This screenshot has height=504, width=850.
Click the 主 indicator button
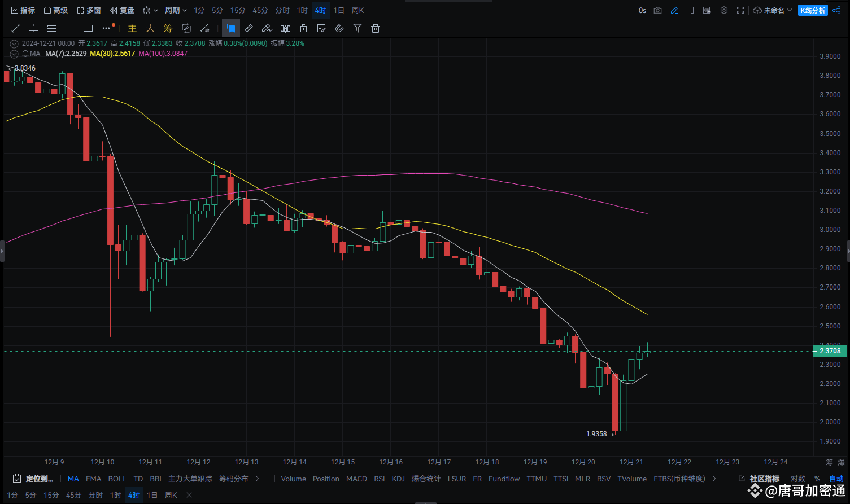pos(132,28)
